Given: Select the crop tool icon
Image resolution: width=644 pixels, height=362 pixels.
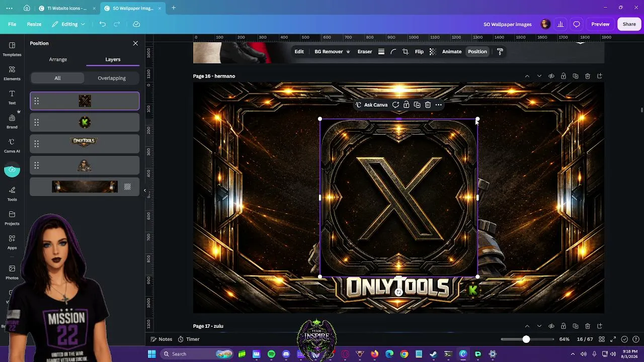Looking at the screenshot, I should (x=406, y=52).
